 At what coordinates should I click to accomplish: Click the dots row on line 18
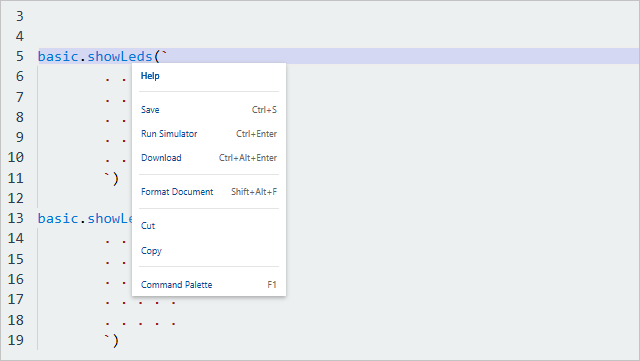(x=140, y=323)
